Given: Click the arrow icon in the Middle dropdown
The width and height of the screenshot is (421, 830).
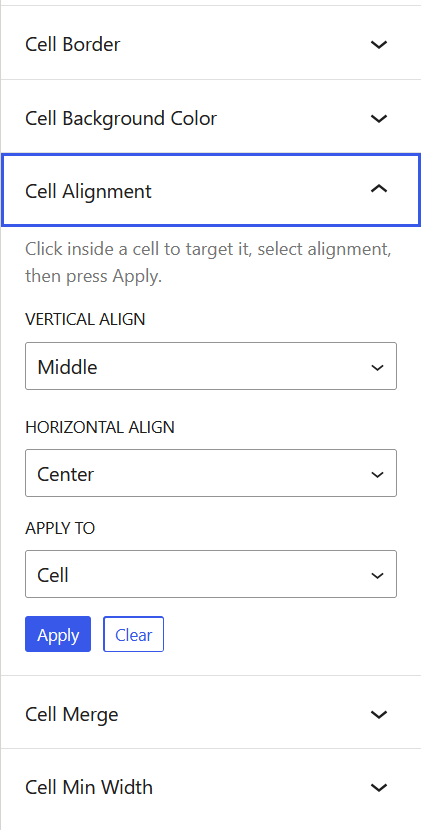Looking at the screenshot, I should [x=377, y=367].
